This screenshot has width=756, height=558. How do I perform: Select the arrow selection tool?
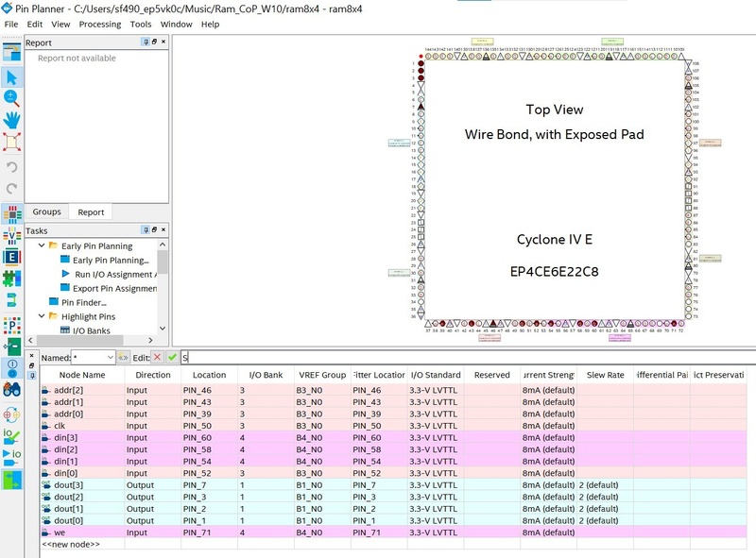pos(12,77)
